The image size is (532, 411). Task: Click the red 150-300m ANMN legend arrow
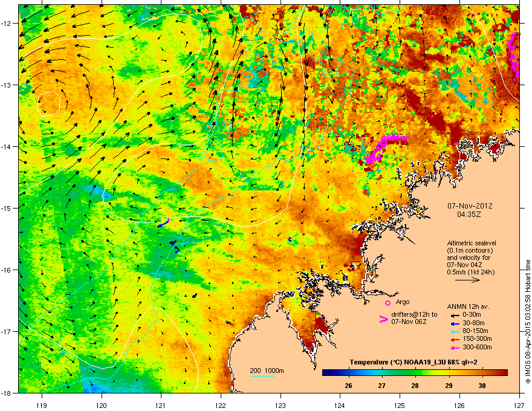pyautogui.click(x=455, y=340)
